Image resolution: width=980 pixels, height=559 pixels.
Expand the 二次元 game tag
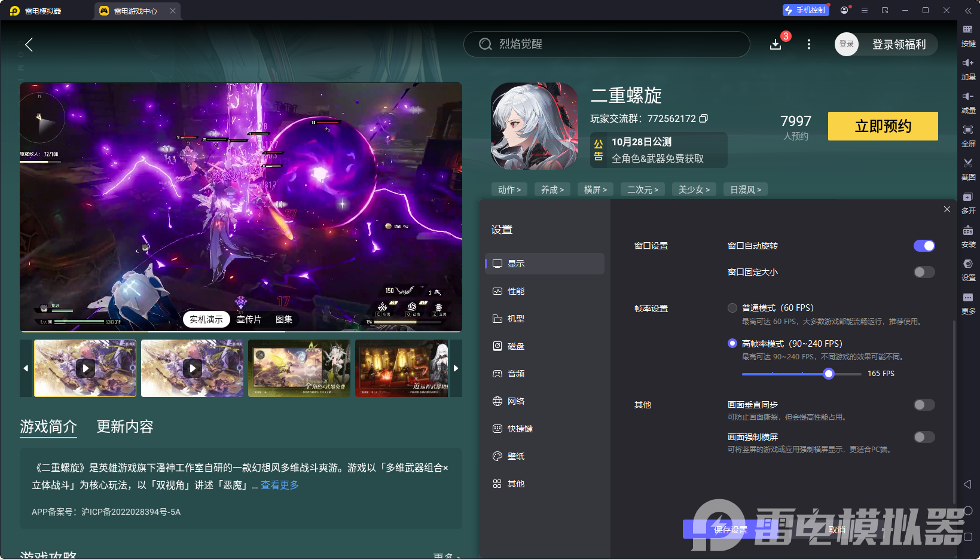click(x=642, y=189)
